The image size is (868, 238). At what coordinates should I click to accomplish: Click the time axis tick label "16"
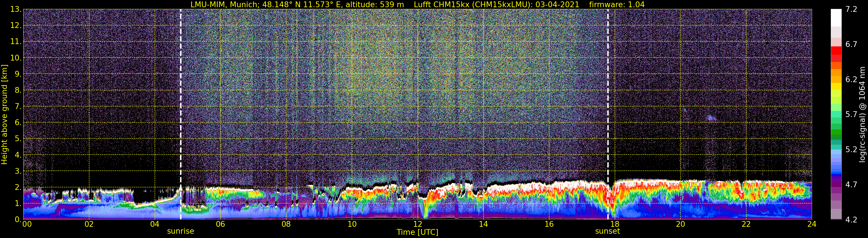pos(549,224)
